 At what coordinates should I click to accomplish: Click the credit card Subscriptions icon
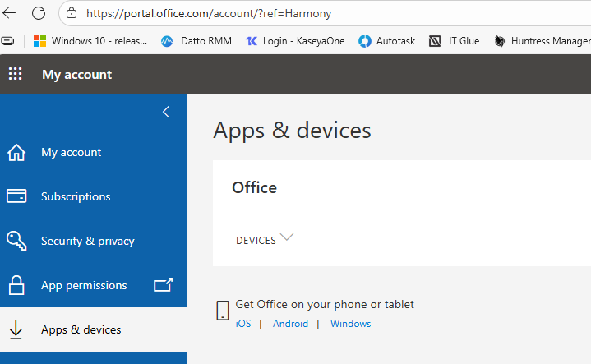click(x=16, y=196)
